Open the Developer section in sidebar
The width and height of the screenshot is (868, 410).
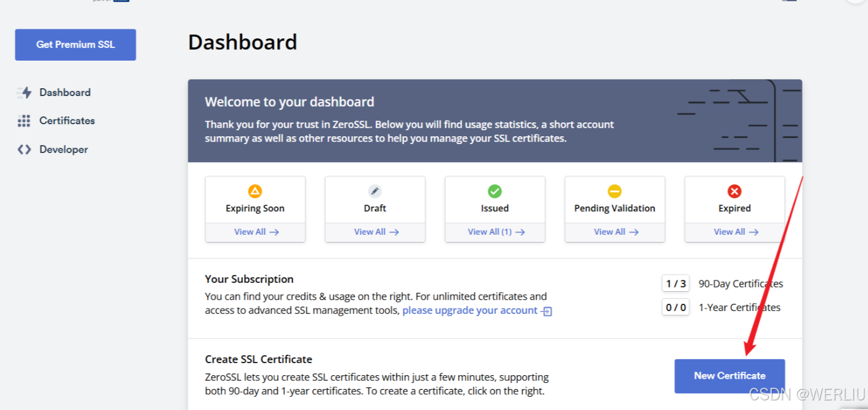tap(64, 149)
